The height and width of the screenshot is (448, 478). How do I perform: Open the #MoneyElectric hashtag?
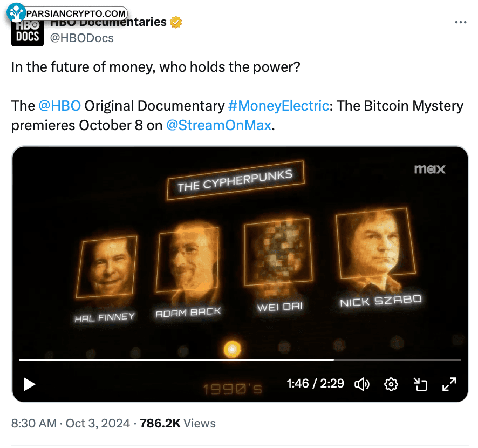pyautogui.click(x=278, y=105)
